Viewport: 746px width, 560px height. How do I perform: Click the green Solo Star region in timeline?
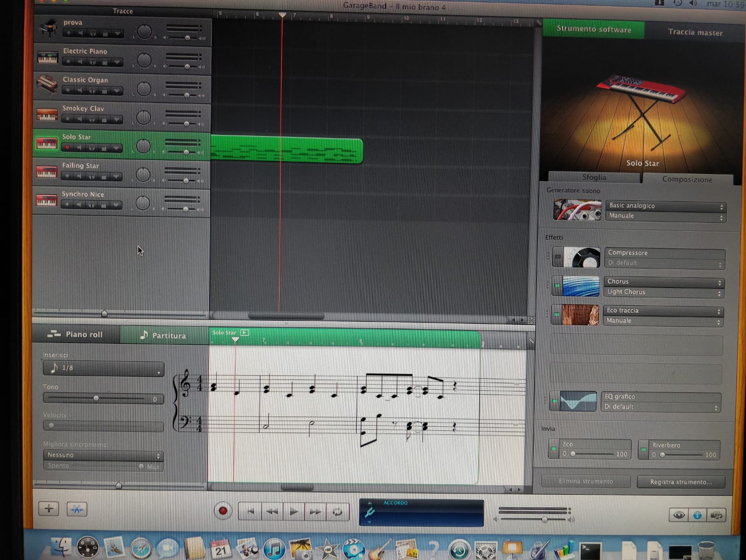pyautogui.click(x=286, y=149)
